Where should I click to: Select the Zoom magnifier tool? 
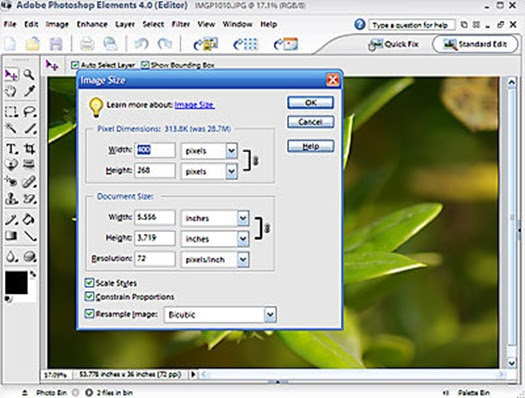[x=29, y=74]
